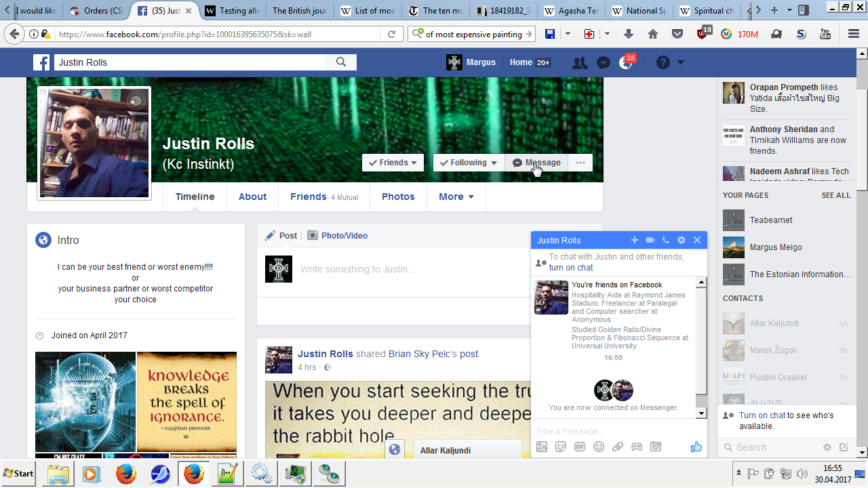Click the Margus profile link in header
The width and height of the screenshot is (868, 488).
(x=471, y=62)
